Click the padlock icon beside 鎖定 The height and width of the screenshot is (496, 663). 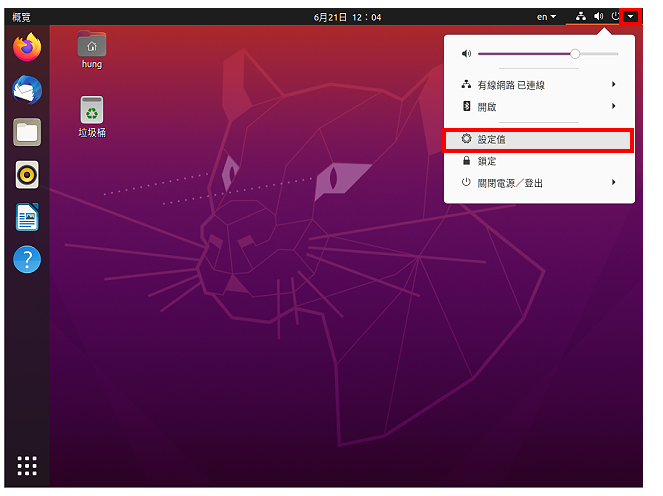pyautogui.click(x=466, y=161)
